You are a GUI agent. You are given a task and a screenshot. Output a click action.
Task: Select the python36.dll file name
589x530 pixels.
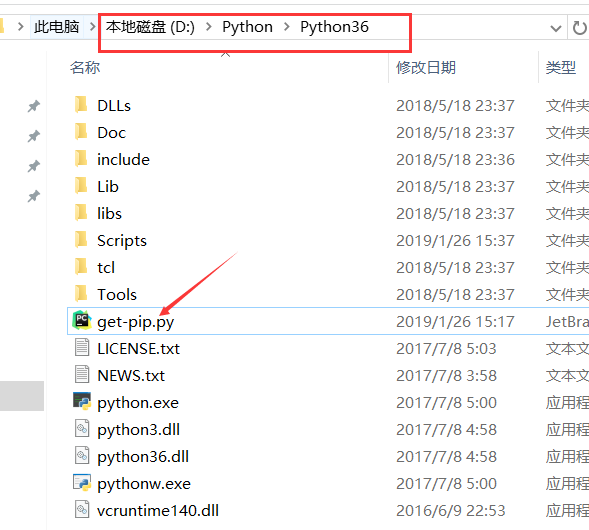click(143, 458)
